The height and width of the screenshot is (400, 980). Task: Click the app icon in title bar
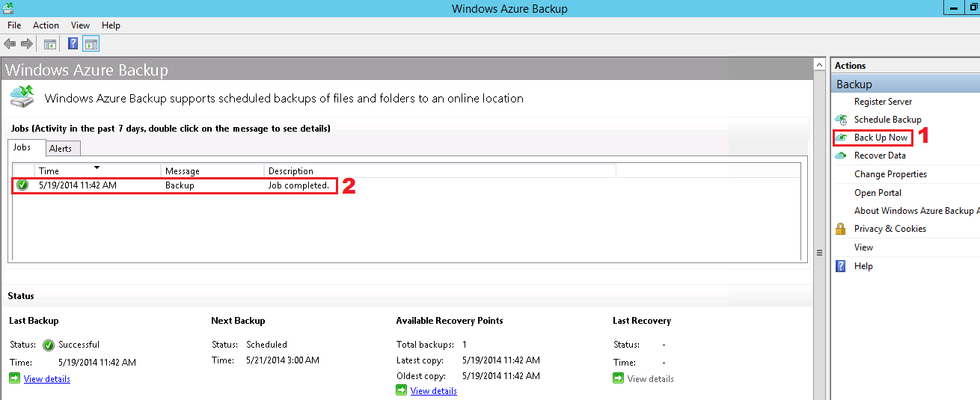(7, 8)
